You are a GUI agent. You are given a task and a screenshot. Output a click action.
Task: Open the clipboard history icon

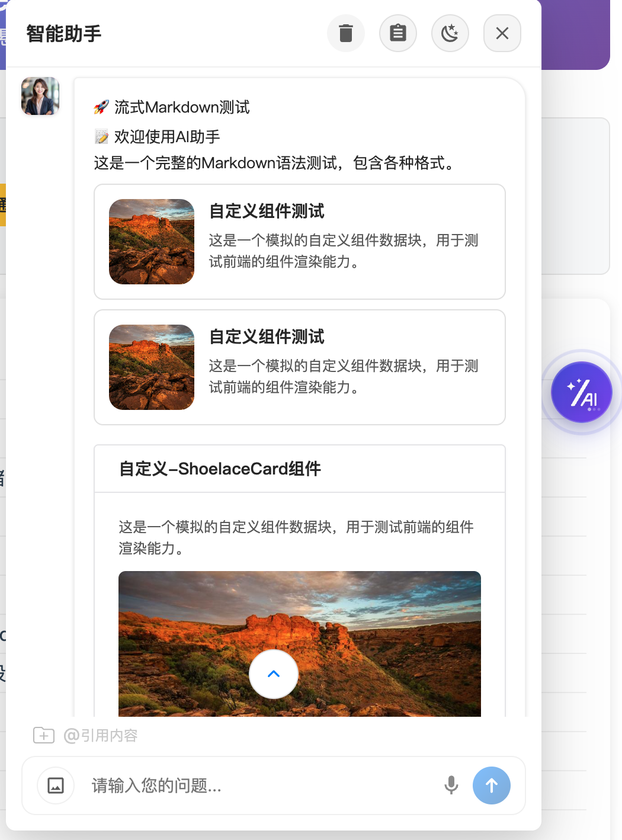click(398, 33)
